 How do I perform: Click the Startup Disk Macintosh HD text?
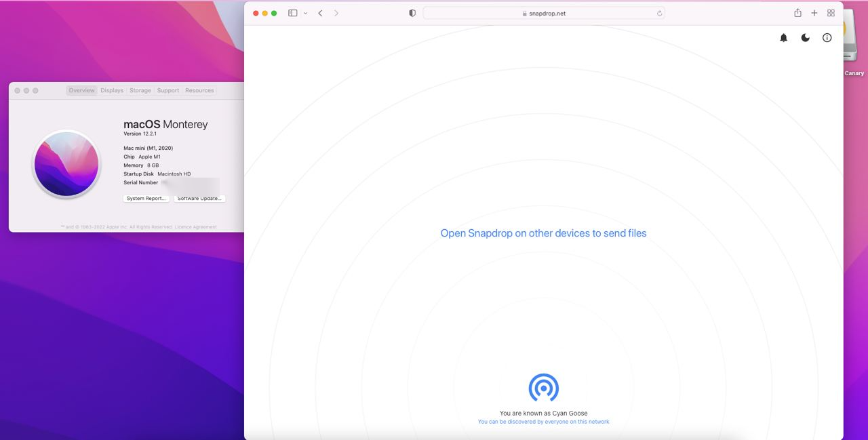(157, 174)
